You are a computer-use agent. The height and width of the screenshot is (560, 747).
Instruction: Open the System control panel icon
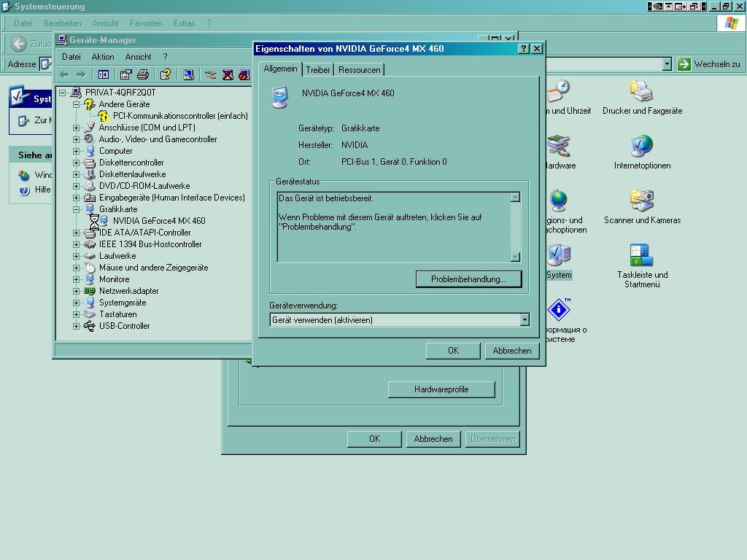coord(559,262)
